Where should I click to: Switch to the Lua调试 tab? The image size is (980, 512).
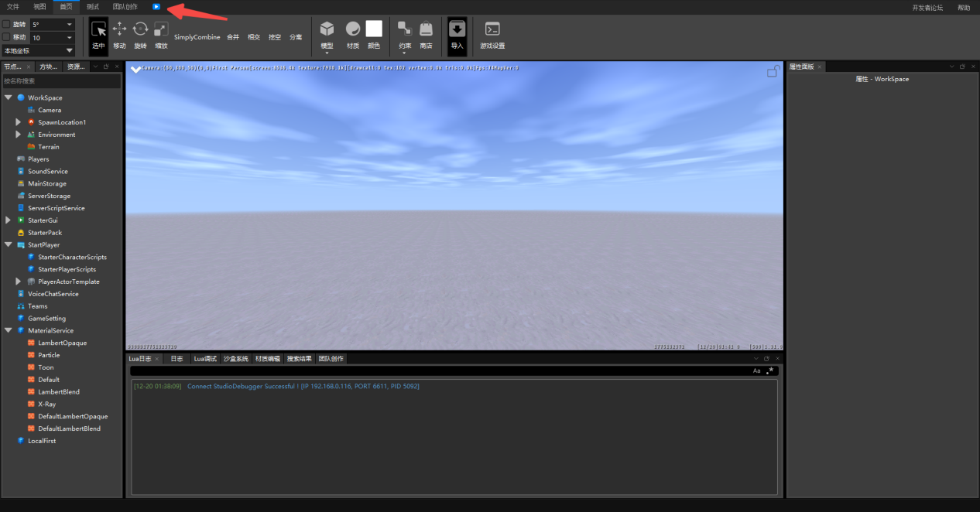[x=205, y=359]
